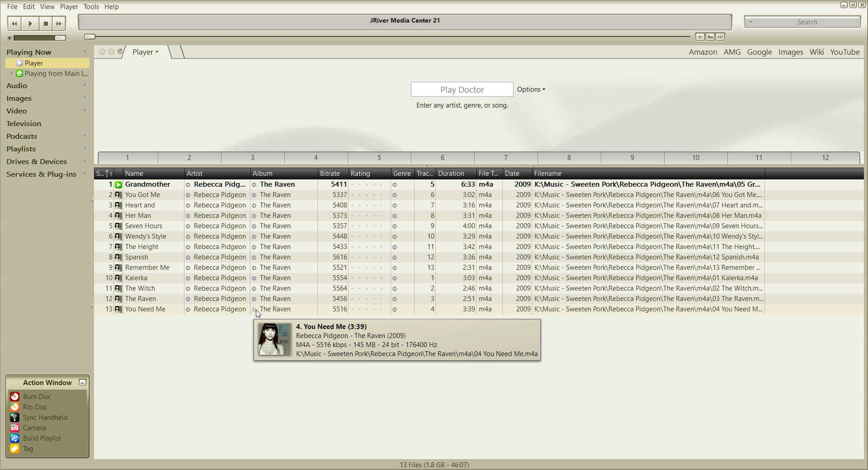
Task: Click the album cover thumbnail in the tooltip
Action: (274, 339)
